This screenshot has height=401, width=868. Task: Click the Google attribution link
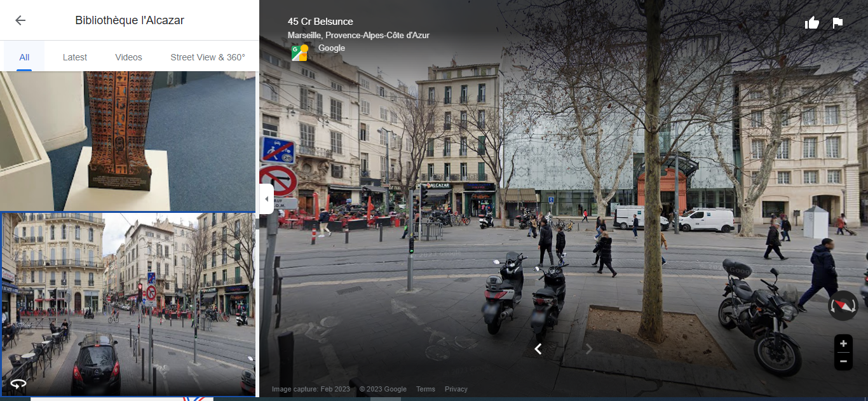[331, 48]
